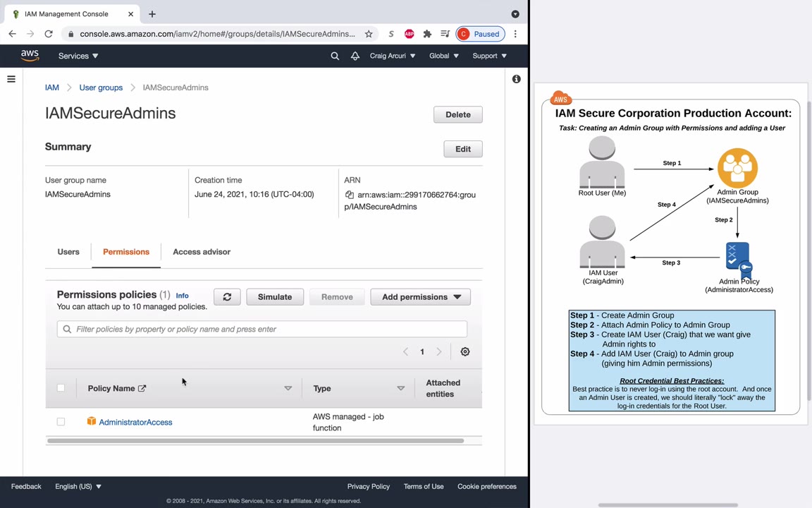Select the IAM Management Console browser tab
The image size is (812, 508).
(x=73, y=14)
